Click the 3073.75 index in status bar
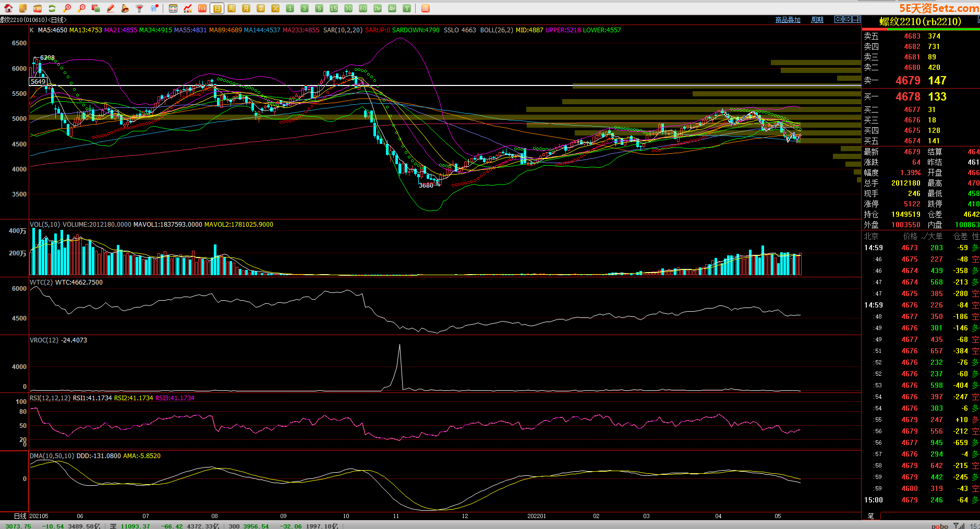980x529 pixels. click(18, 526)
